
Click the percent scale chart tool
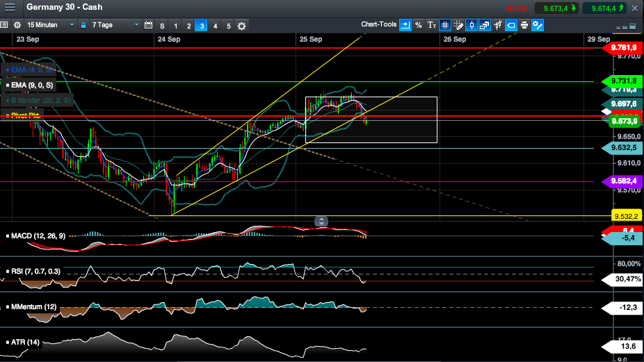(x=418, y=25)
